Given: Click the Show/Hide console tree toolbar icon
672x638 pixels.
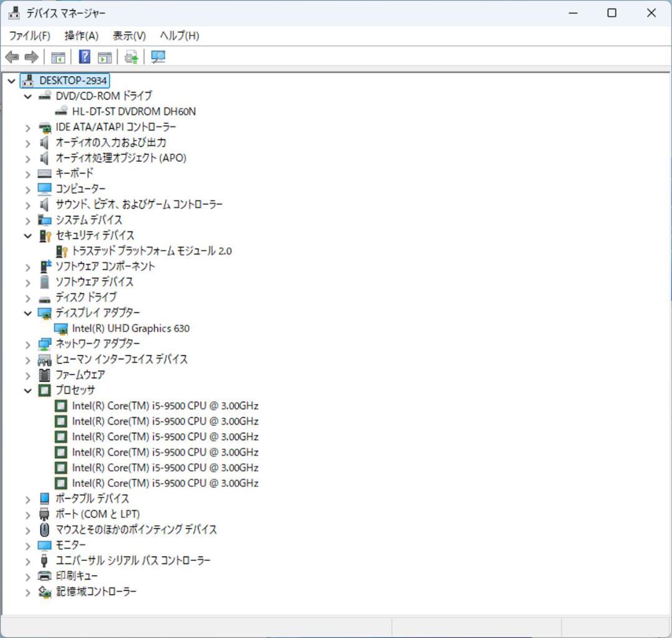Looking at the screenshot, I should coord(58,57).
